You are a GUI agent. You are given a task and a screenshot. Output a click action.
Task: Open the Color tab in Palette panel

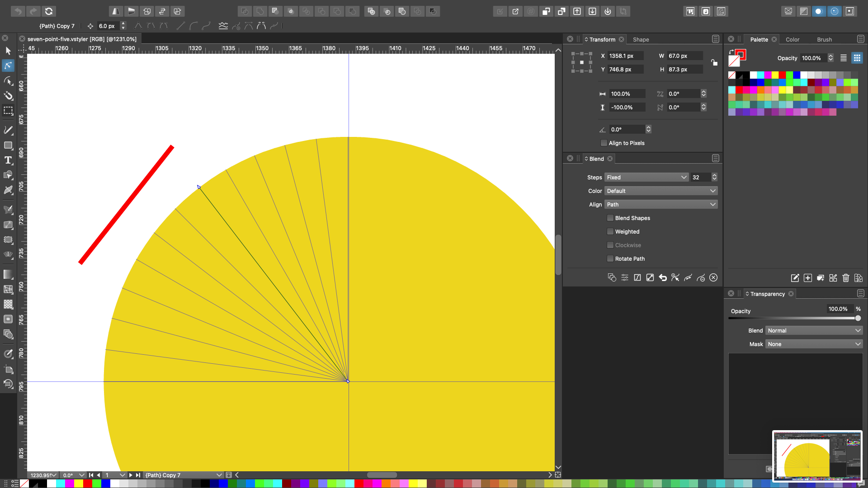click(x=793, y=40)
